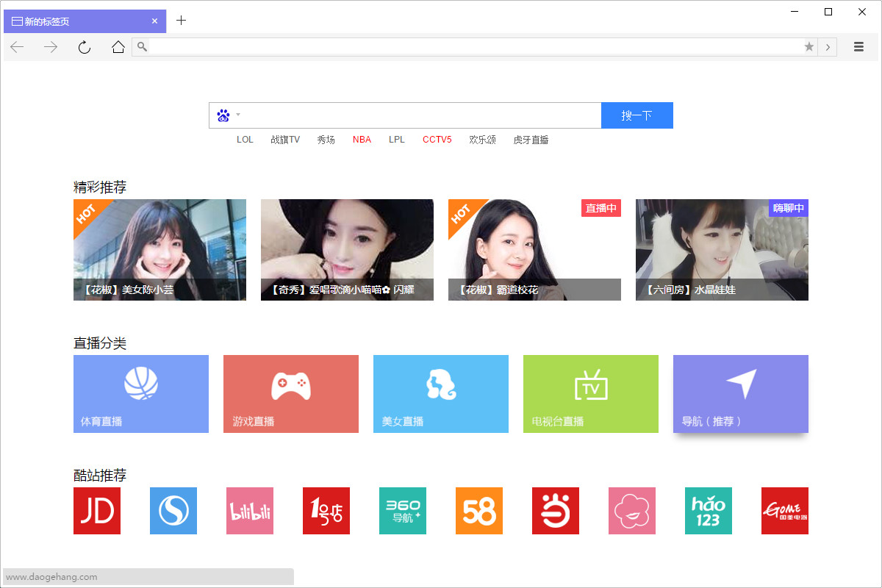Reload the page with refresh icon
The height and width of the screenshot is (588, 882).
pyautogui.click(x=85, y=47)
